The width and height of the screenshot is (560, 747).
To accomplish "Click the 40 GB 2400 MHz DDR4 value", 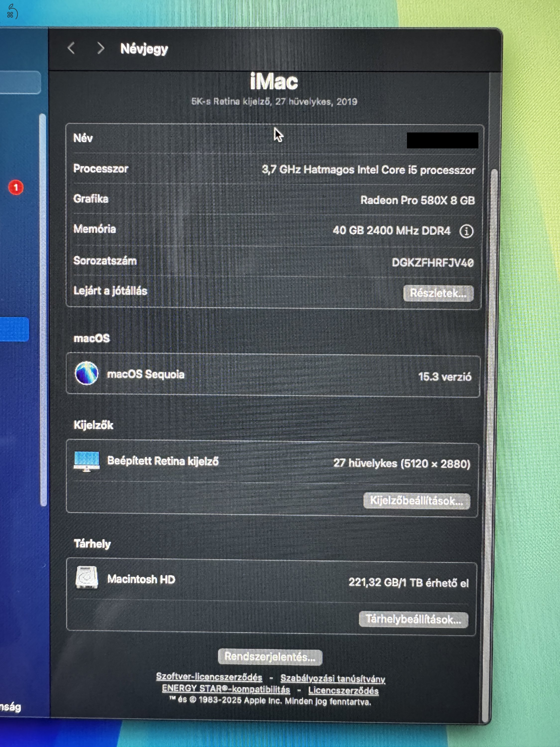I will click(392, 231).
